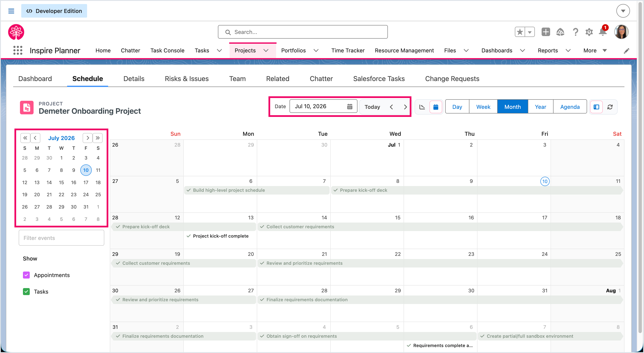Viewport: 644px width, 353px height.
Task: Open the help question mark icon
Action: (575, 32)
